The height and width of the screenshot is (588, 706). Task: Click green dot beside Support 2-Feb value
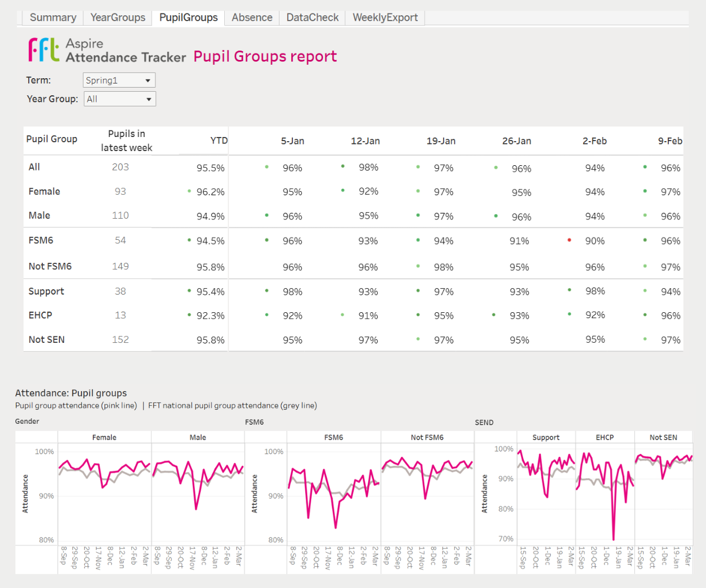tap(570, 290)
